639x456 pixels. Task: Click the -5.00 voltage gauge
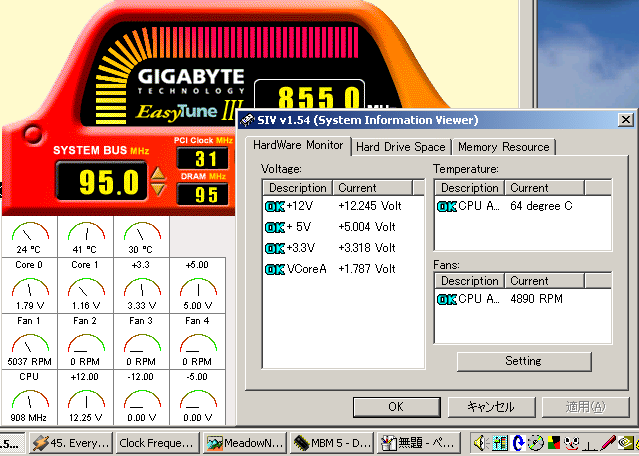(198, 398)
